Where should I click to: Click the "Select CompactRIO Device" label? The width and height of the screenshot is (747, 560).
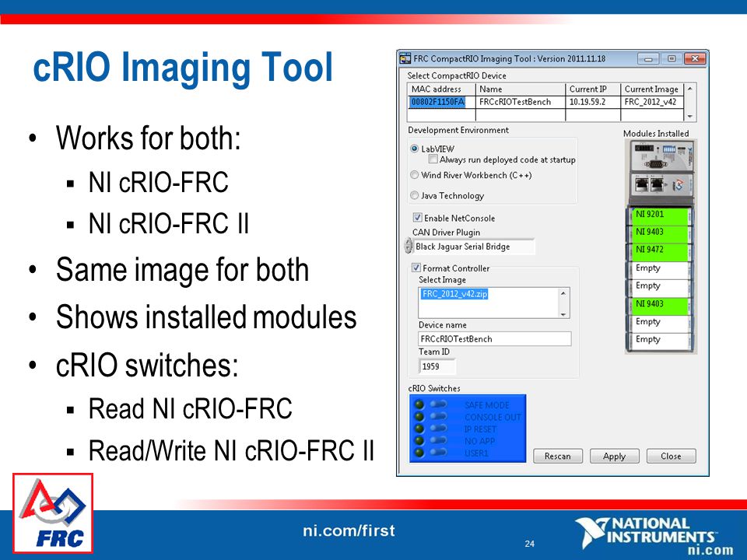(457, 75)
